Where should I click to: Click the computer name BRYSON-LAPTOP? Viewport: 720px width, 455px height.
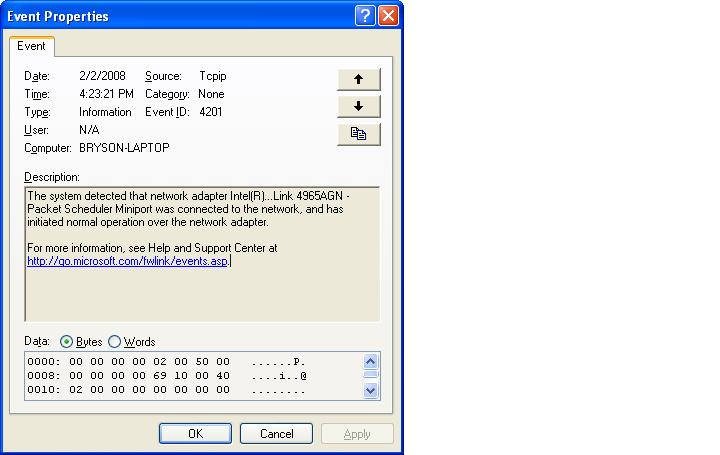(x=124, y=148)
